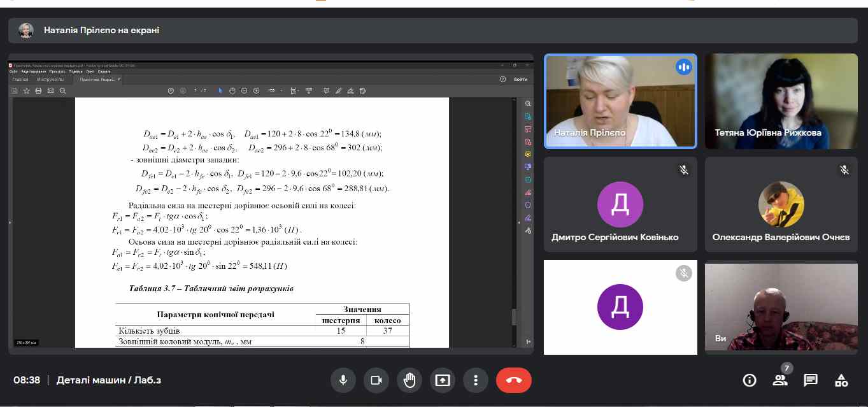Image resolution: width=868 pixels, height=407 pixels.
Task: Click the star bookmark icon in Acrobat
Action: 27,90
